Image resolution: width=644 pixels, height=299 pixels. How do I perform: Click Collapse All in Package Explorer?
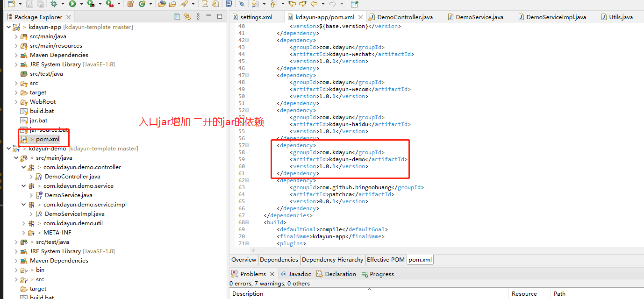[x=177, y=17]
